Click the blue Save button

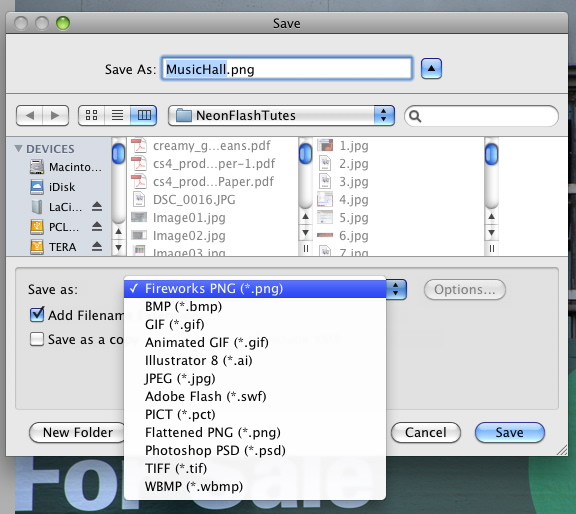pyautogui.click(x=510, y=432)
